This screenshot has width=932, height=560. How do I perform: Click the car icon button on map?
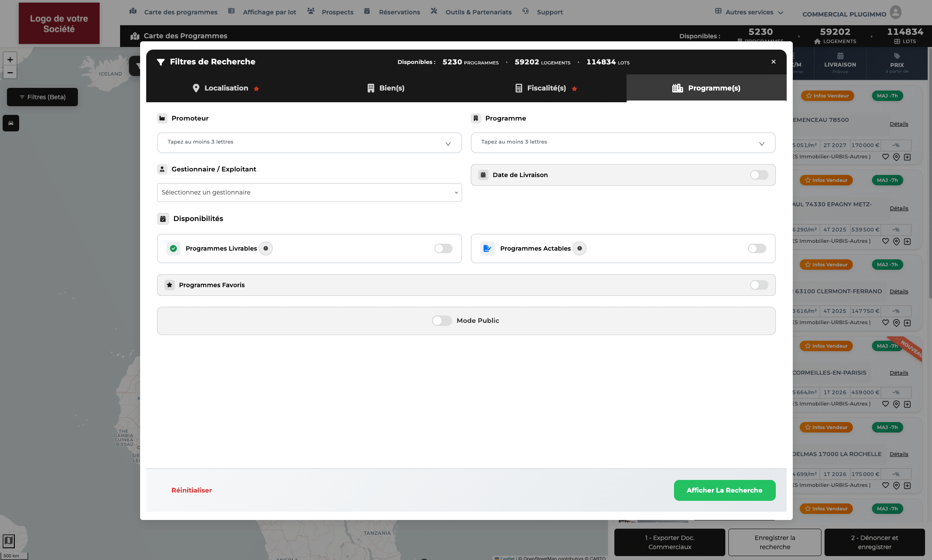11,123
